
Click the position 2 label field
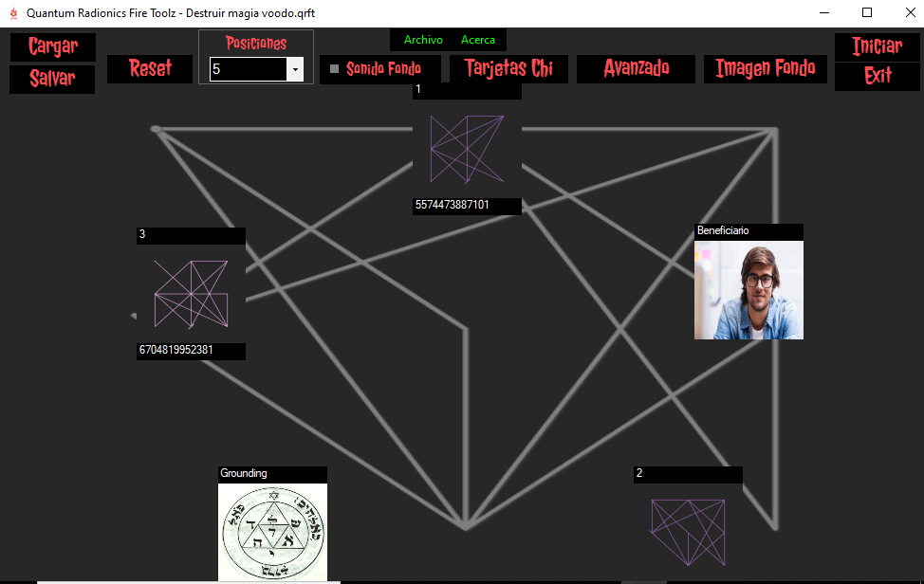[x=688, y=474]
